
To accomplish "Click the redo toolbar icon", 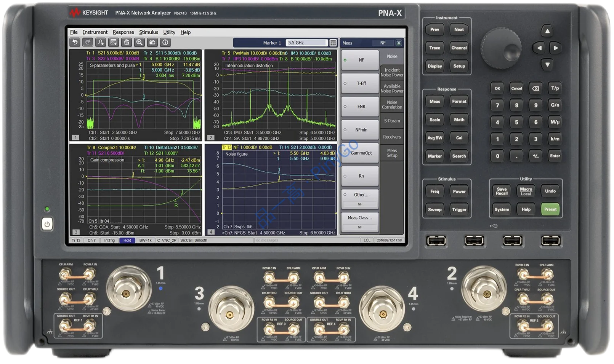I will [88, 42].
